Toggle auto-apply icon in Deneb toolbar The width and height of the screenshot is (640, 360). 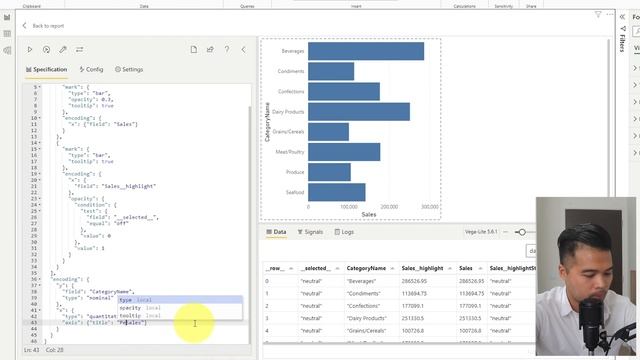(x=47, y=49)
